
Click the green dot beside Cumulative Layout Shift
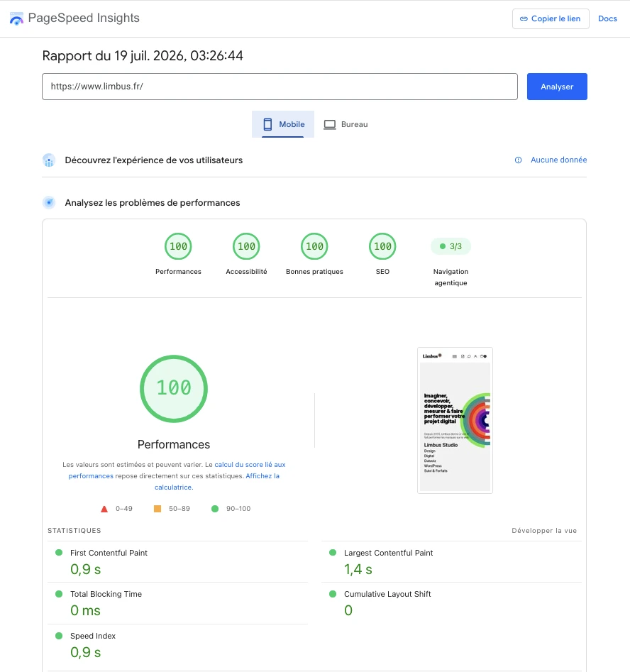[333, 593]
